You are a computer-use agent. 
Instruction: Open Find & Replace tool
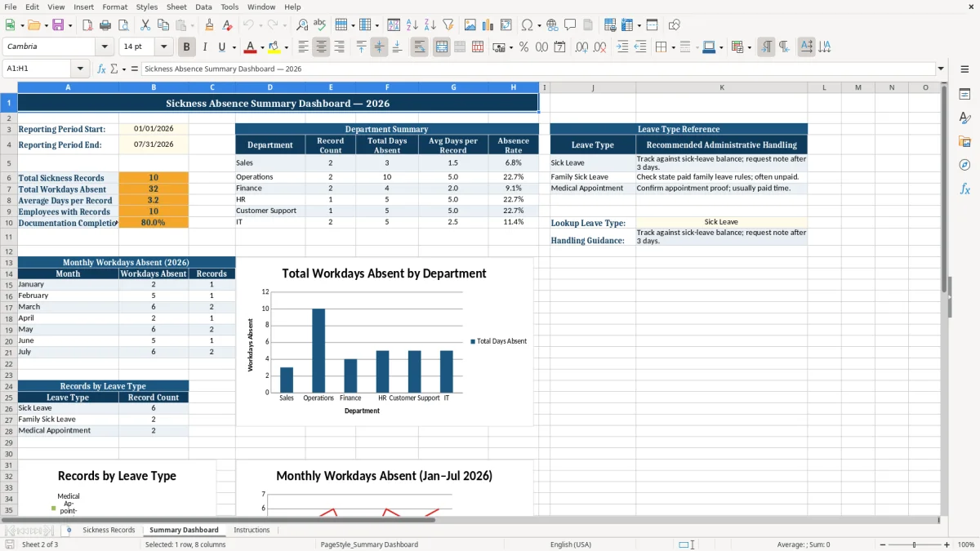click(302, 25)
